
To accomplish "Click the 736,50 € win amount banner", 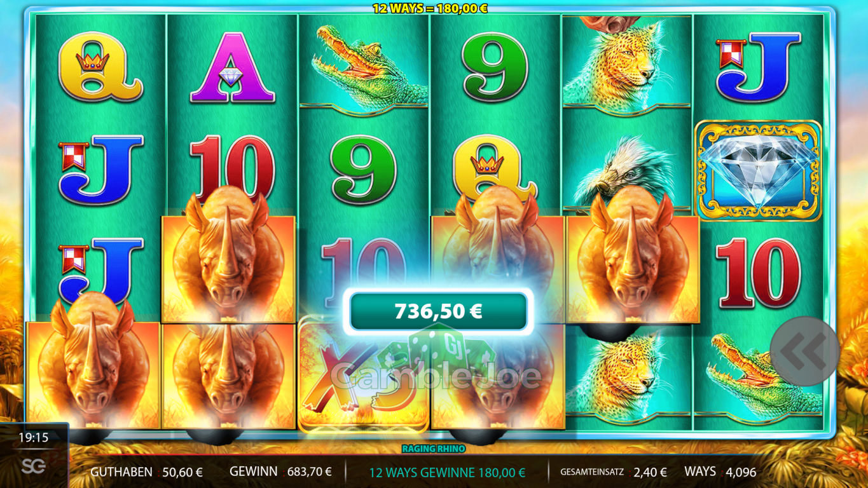I will click(x=438, y=311).
